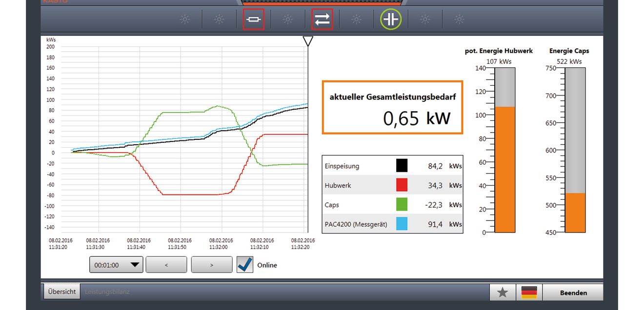The image size is (644, 310).
Task: Click the sun icon after the resistor symbol
Action: point(288,19)
